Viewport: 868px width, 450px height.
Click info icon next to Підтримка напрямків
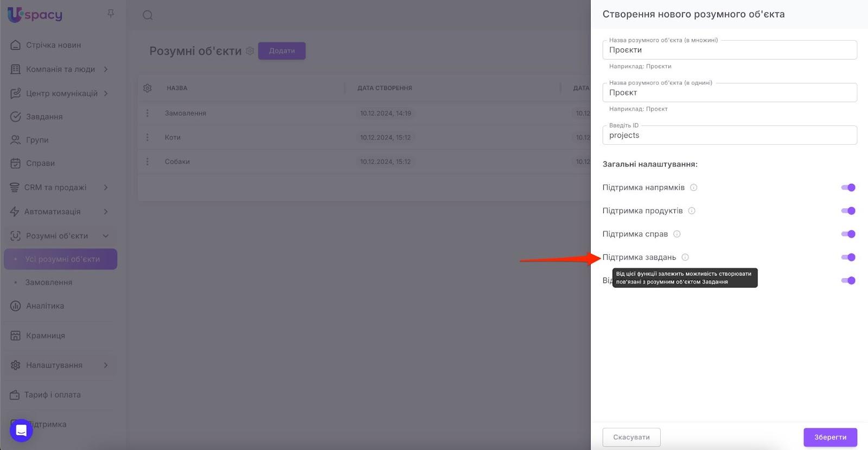pyautogui.click(x=693, y=188)
